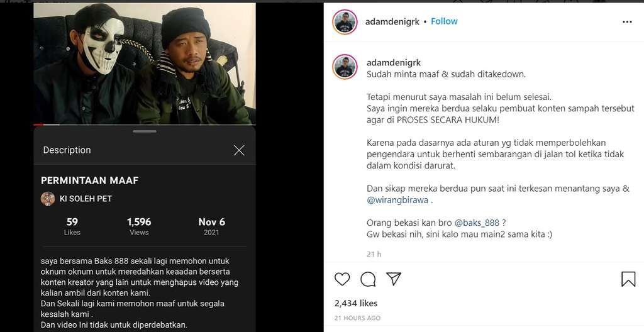
Task: Open adamdenigrk profile picture in header
Action: pyautogui.click(x=345, y=22)
